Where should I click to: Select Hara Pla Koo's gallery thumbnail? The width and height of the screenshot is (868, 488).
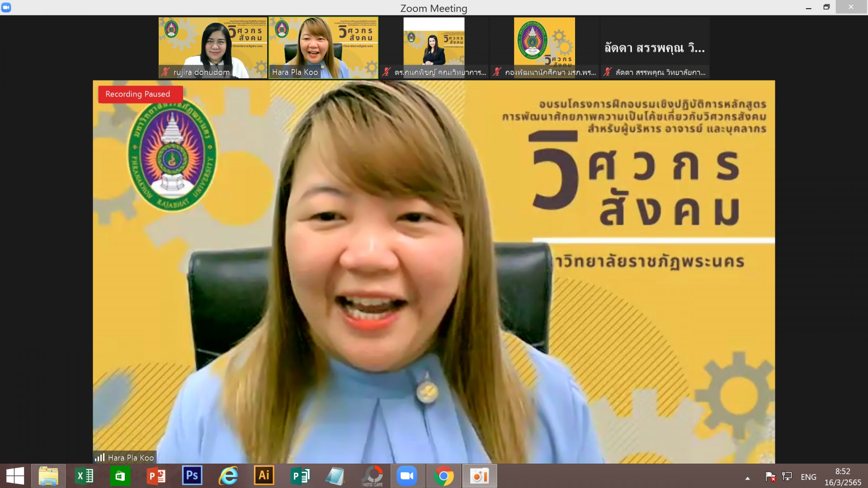324,48
